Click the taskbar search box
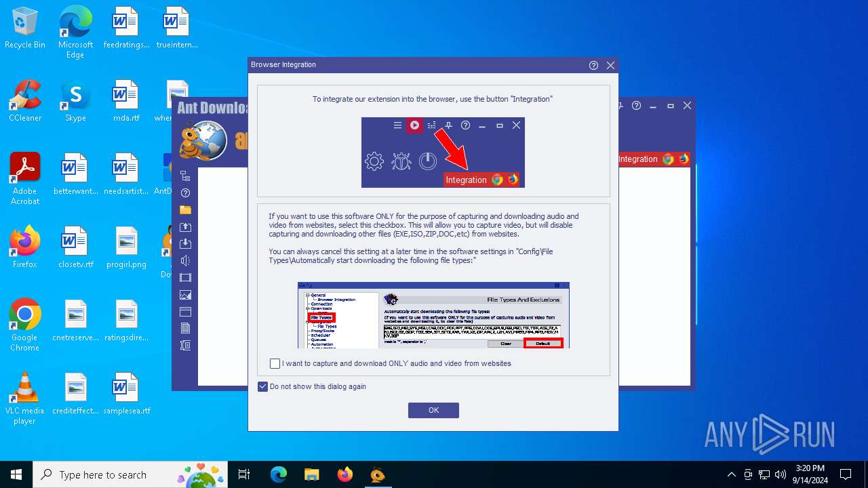 (x=132, y=474)
